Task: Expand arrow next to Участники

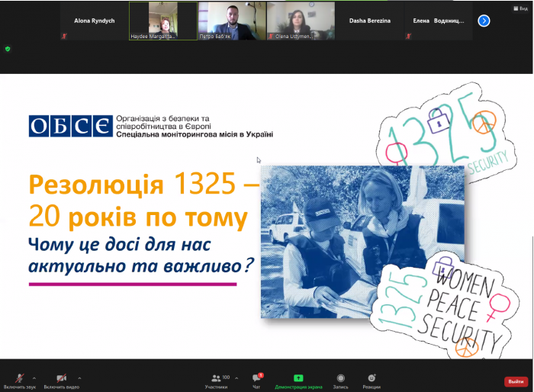Action: coord(236,378)
